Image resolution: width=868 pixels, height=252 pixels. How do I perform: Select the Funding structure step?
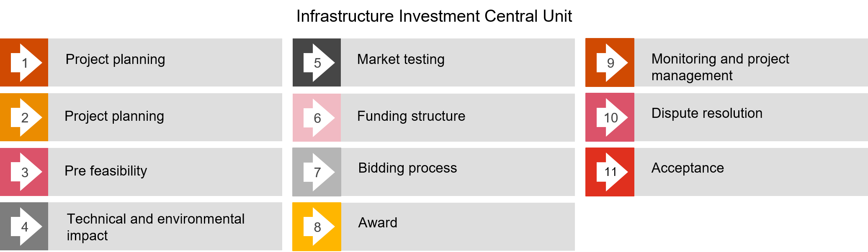coord(411,116)
